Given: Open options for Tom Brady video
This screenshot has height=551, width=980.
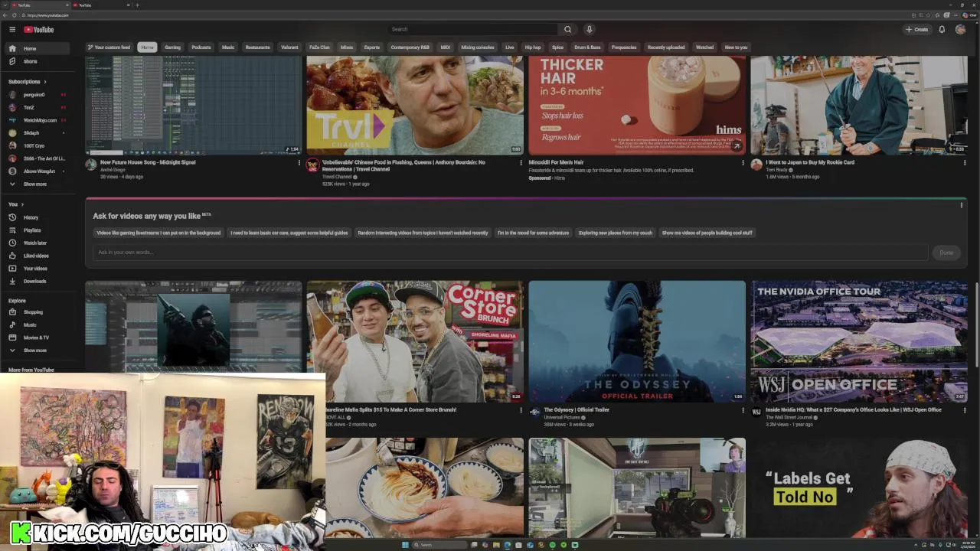Looking at the screenshot, I should (x=965, y=162).
